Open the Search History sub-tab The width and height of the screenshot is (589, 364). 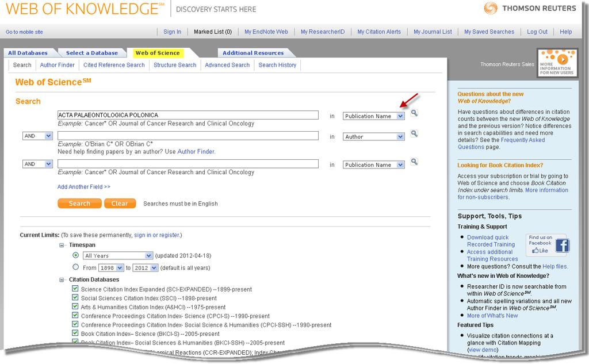point(277,65)
